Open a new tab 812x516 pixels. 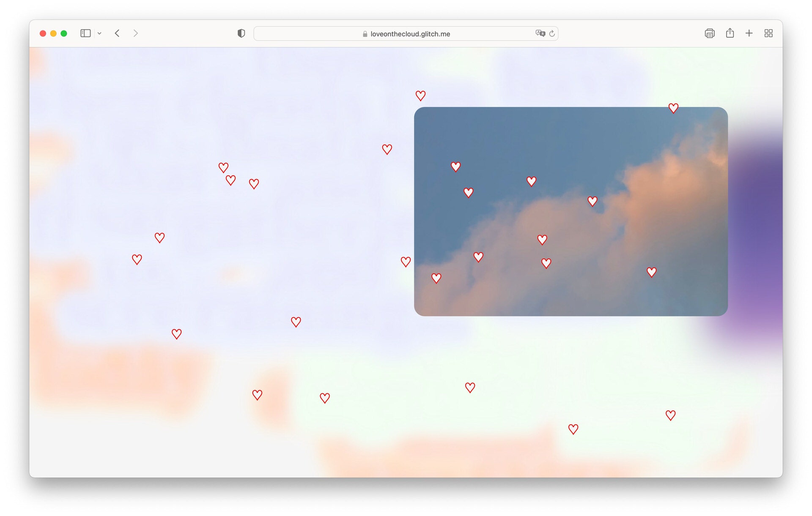[x=749, y=33]
